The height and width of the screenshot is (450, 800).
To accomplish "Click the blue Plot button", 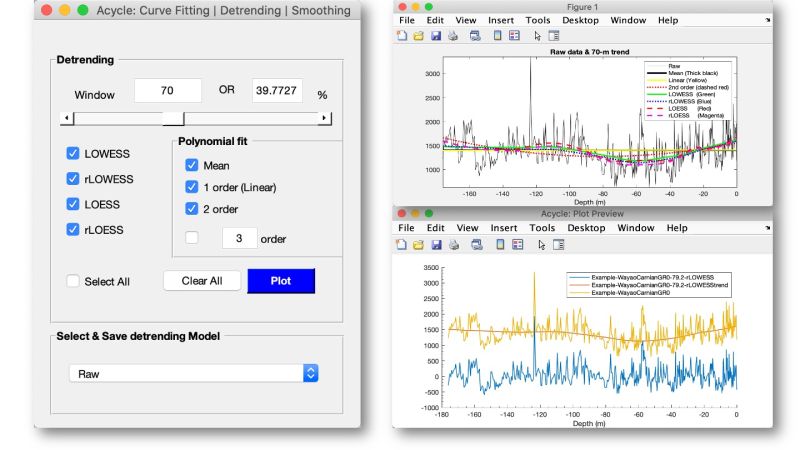I will point(281,281).
